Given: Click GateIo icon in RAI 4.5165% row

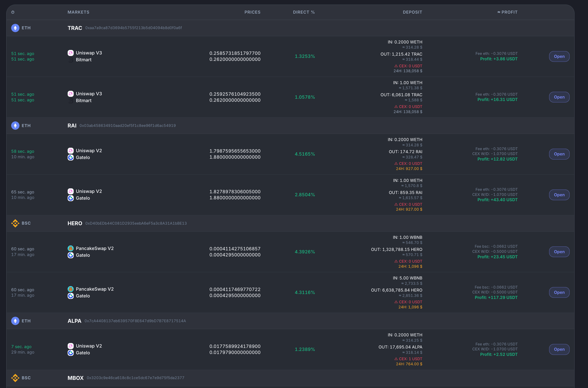Looking at the screenshot, I should [x=71, y=158].
